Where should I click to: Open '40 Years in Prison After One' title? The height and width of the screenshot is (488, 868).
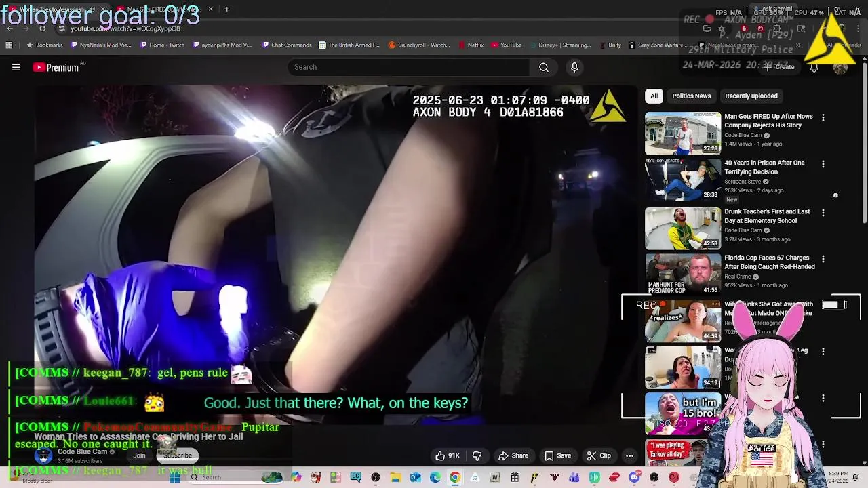click(764, 167)
